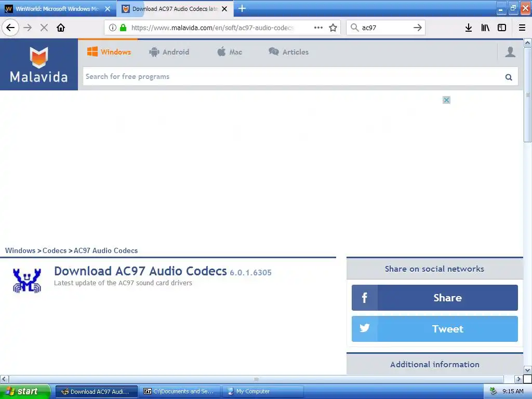The height and width of the screenshot is (399, 532).
Task: Switch to My Computer taskbar window
Action: [263, 392]
